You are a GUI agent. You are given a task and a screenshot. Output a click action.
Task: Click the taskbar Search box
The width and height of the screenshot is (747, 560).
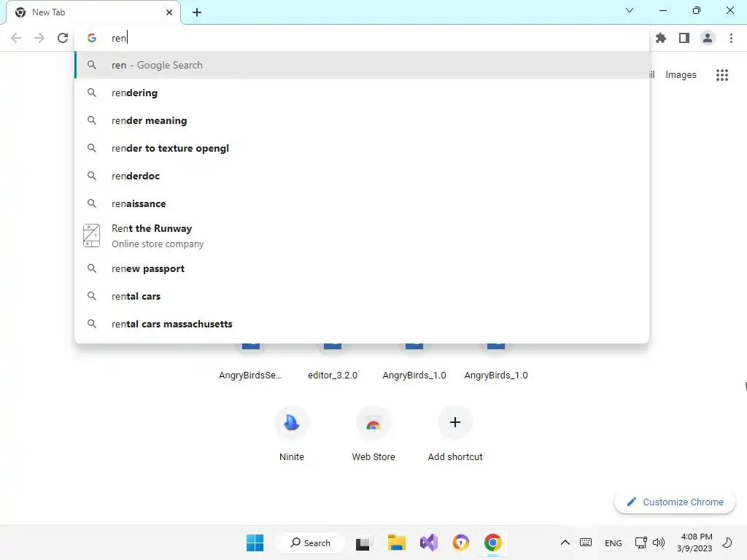pyautogui.click(x=311, y=542)
